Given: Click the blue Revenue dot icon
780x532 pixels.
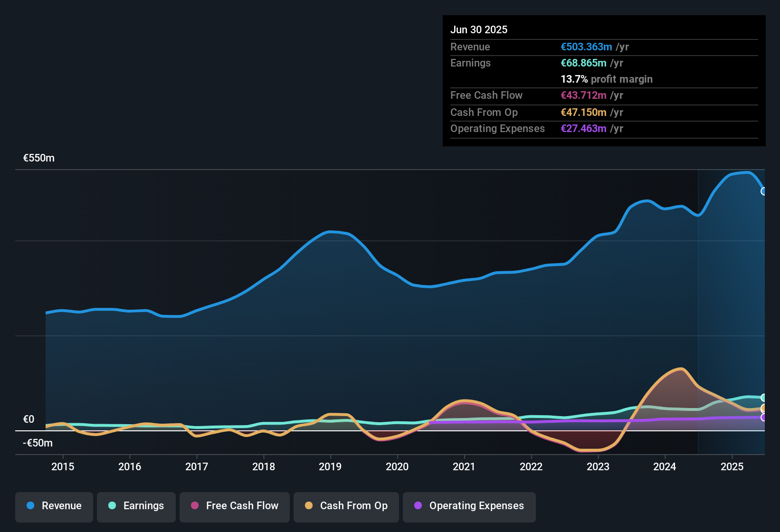Looking at the screenshot, I should pyautogui.click(x=30, y=506).
